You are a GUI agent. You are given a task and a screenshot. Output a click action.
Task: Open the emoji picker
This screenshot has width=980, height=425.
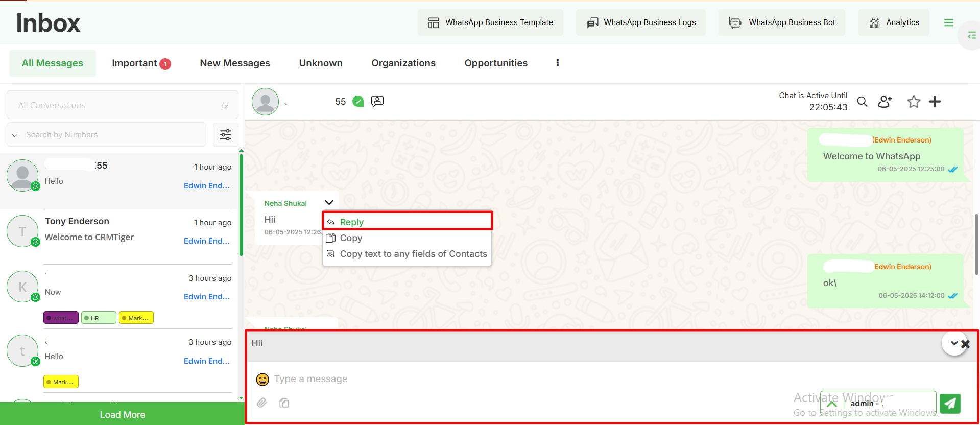point(262,379)
